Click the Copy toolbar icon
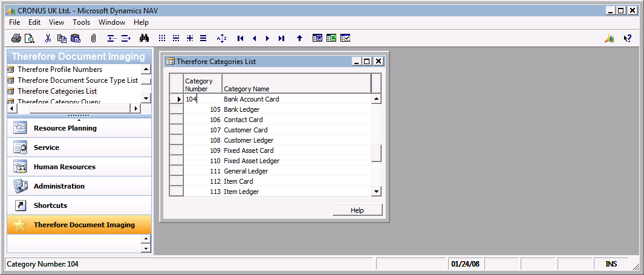Image resolution: width=644 pixels, height=275 pixels. pos(62,38)
